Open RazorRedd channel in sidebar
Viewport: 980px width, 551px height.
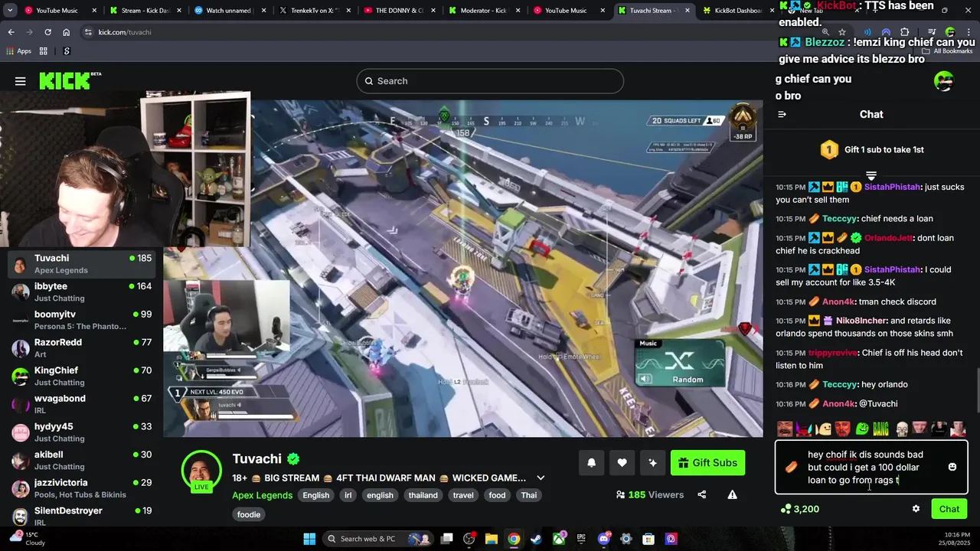pos(80,348)
